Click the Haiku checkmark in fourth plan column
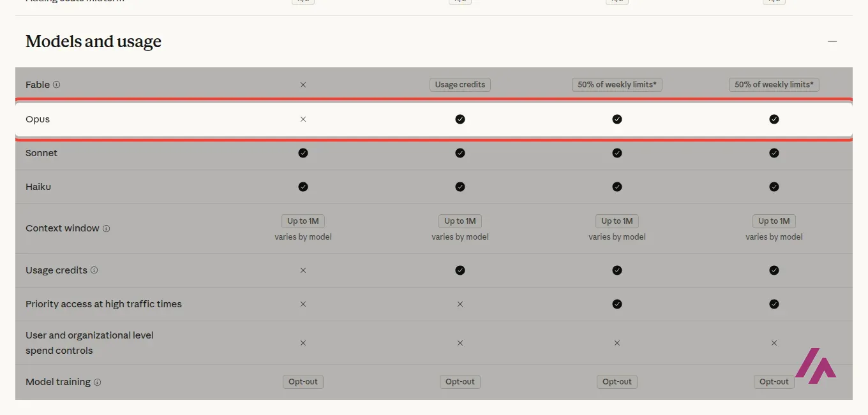This screenshot has height=415, width=868. coord(774,187)
